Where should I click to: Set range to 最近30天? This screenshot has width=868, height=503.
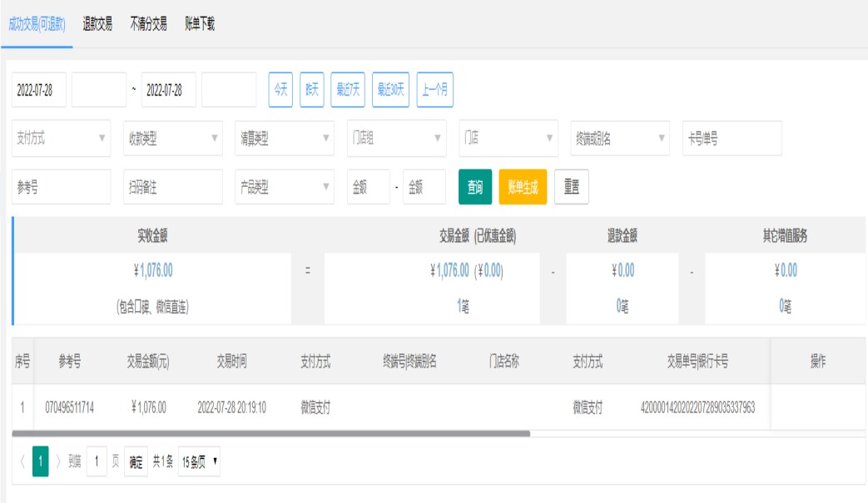click(x=390, y=90)
